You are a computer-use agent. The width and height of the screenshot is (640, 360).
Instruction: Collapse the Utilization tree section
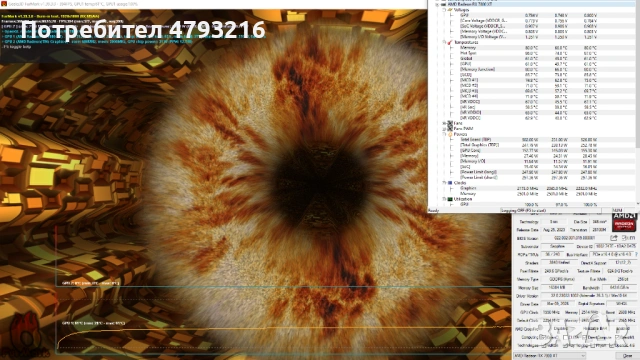pos(444,199)
